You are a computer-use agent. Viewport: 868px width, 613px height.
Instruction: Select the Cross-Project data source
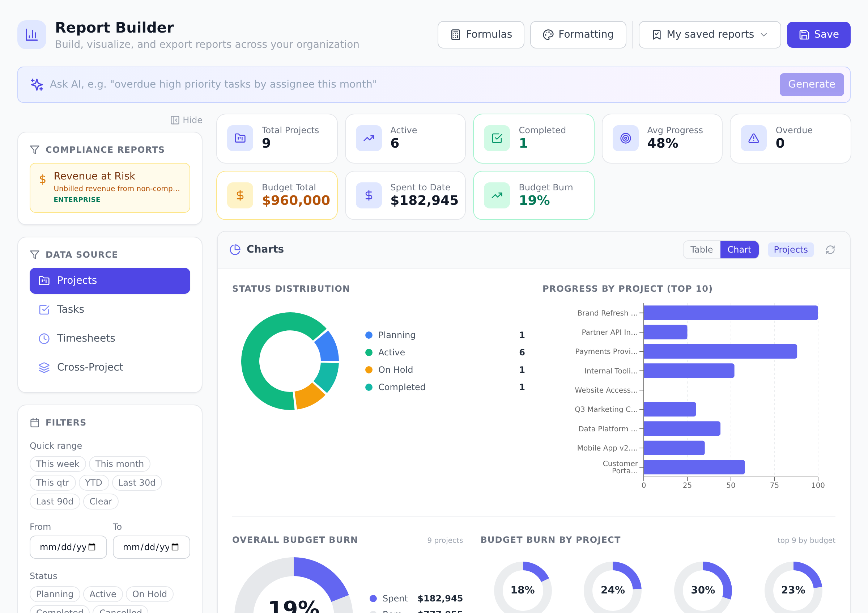[x=110, y=367]
